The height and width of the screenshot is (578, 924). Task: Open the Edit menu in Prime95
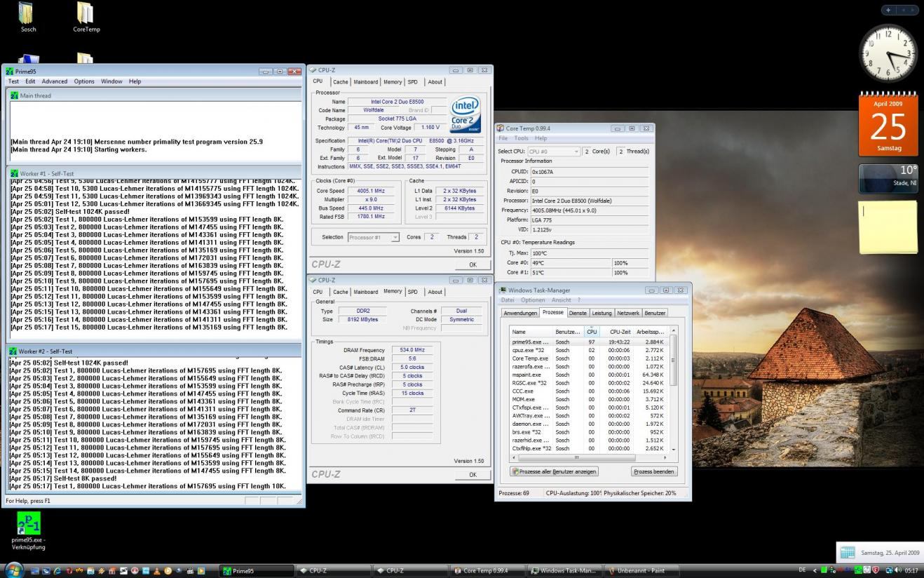tap(30, 81)
